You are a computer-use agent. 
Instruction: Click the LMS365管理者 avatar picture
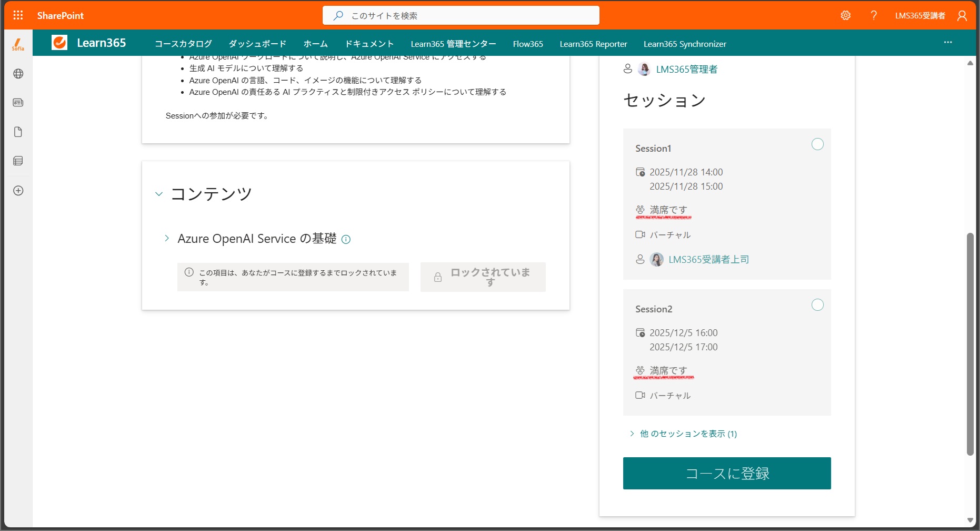click(644, 69)
